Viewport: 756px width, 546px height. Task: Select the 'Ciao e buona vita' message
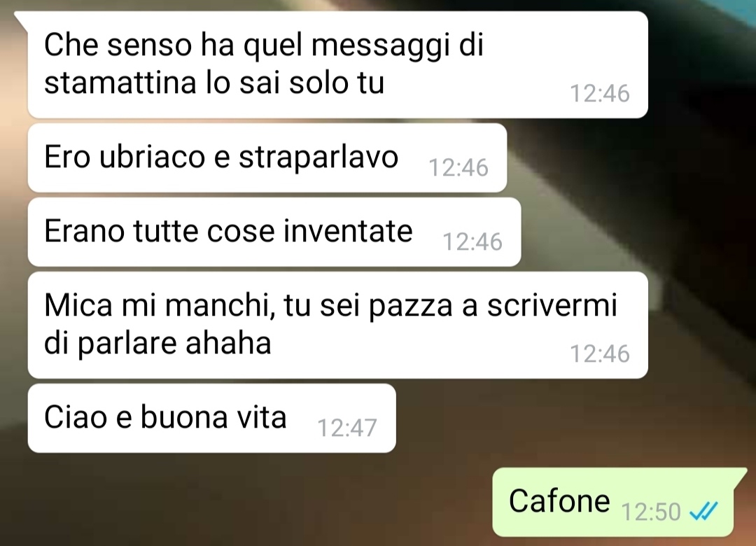click(212, 418)
